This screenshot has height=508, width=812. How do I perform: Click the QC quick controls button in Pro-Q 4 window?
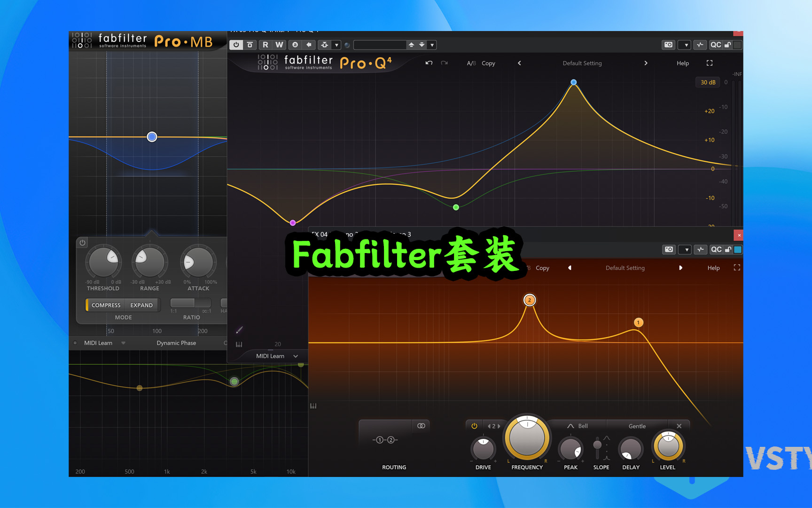pyautogui.click(x=716, y=45)
